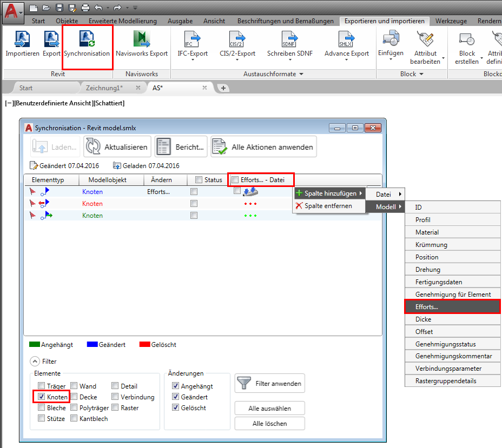Open the Datei submenu
The height and width of the screenshot is (448, 502).
click(386, 194)
